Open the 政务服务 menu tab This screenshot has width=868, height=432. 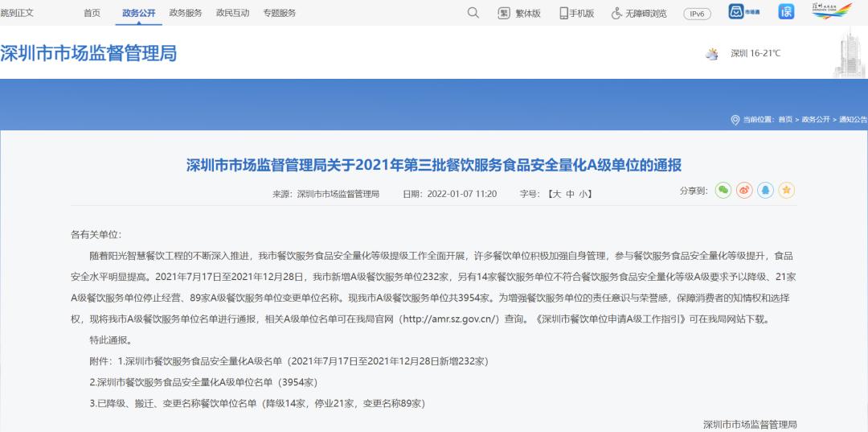[x=186, y=13]
